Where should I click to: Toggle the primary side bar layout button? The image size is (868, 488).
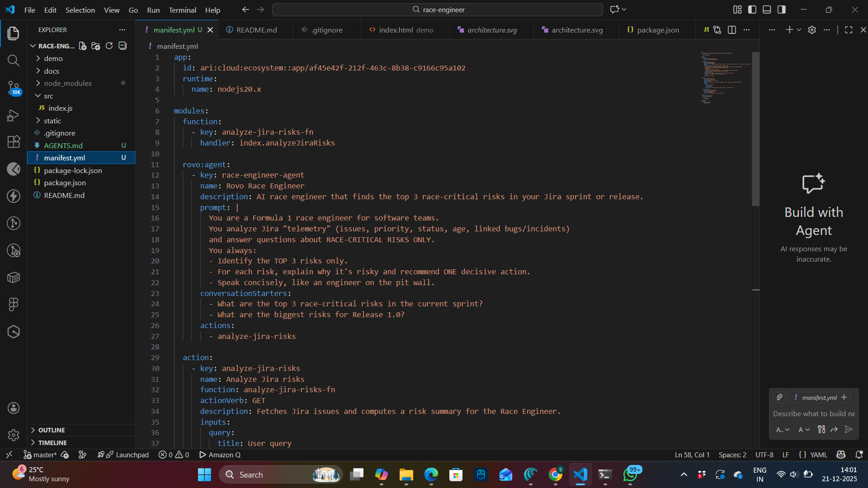point(752,9)
